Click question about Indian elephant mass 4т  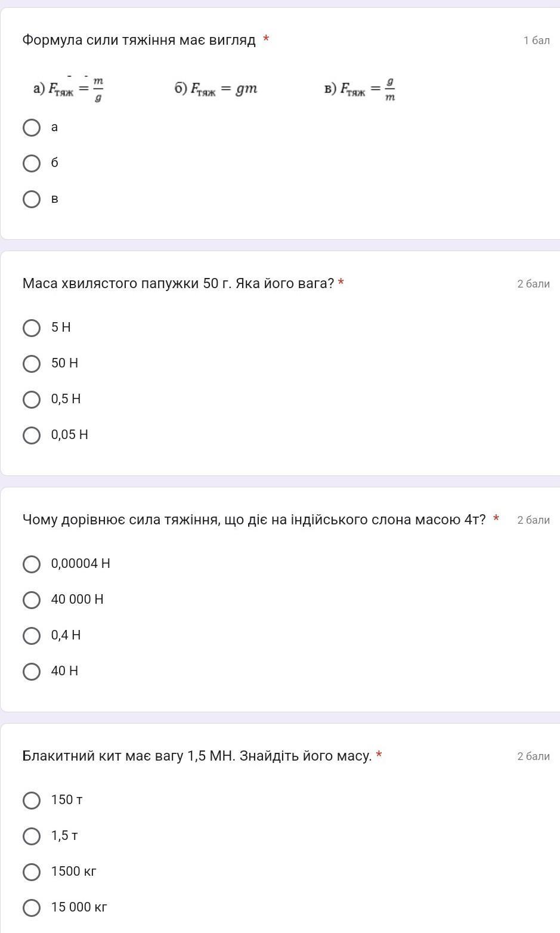[x=254, y=520]
